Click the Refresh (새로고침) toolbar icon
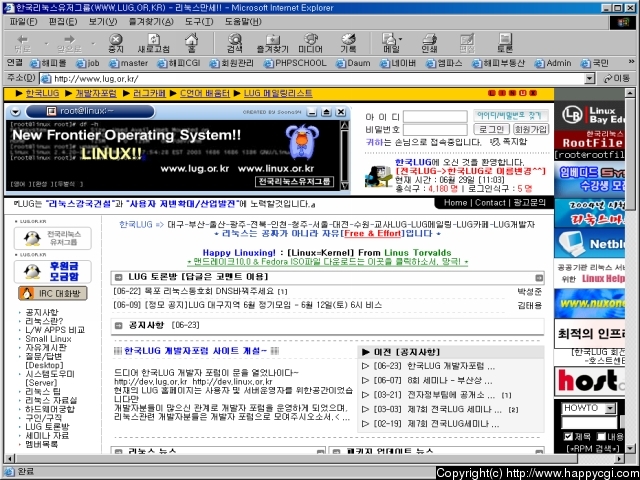Image resolution: width=640 pixels, height=480 pixels. (153, 39)
